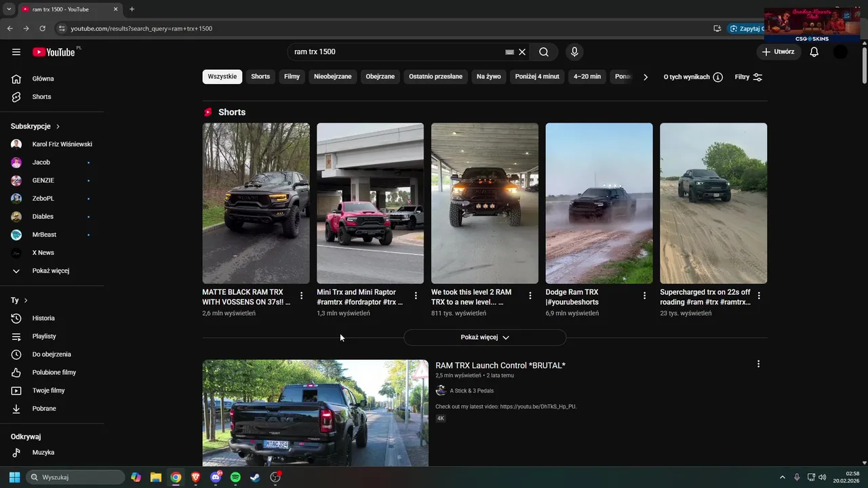Viewport: 868px width, 488px height.
Task: Open the RAM TRX Launch Control *BRUTAL* title
Action: pos(500,365)
